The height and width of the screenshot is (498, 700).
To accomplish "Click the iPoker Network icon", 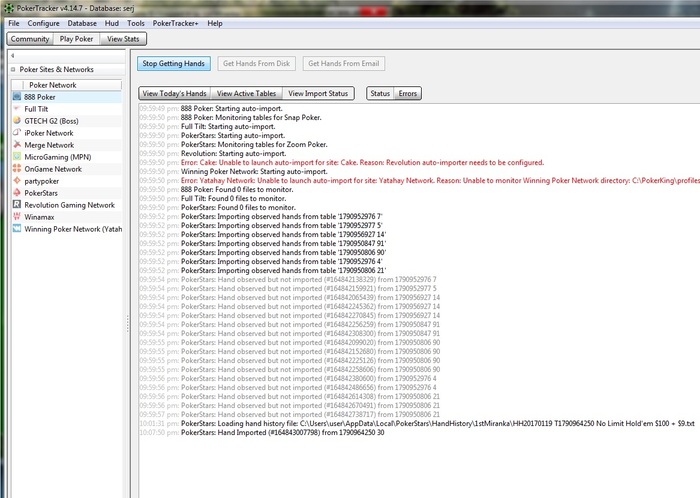I will 17,133.
